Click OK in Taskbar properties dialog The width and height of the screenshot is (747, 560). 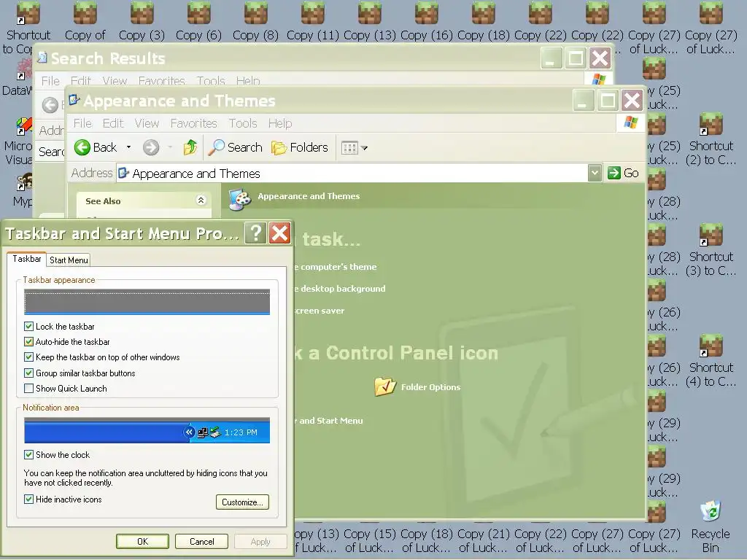coord(142,542)
